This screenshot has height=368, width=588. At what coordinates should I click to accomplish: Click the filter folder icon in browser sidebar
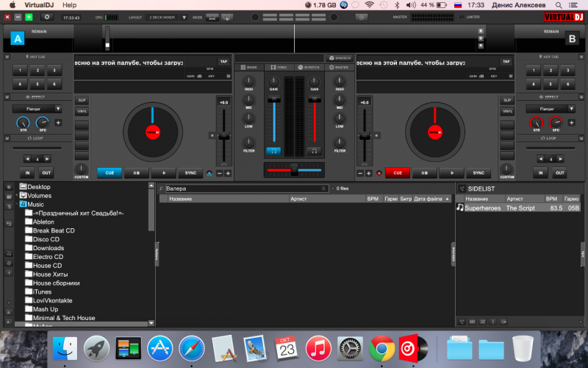pos(9,197)
